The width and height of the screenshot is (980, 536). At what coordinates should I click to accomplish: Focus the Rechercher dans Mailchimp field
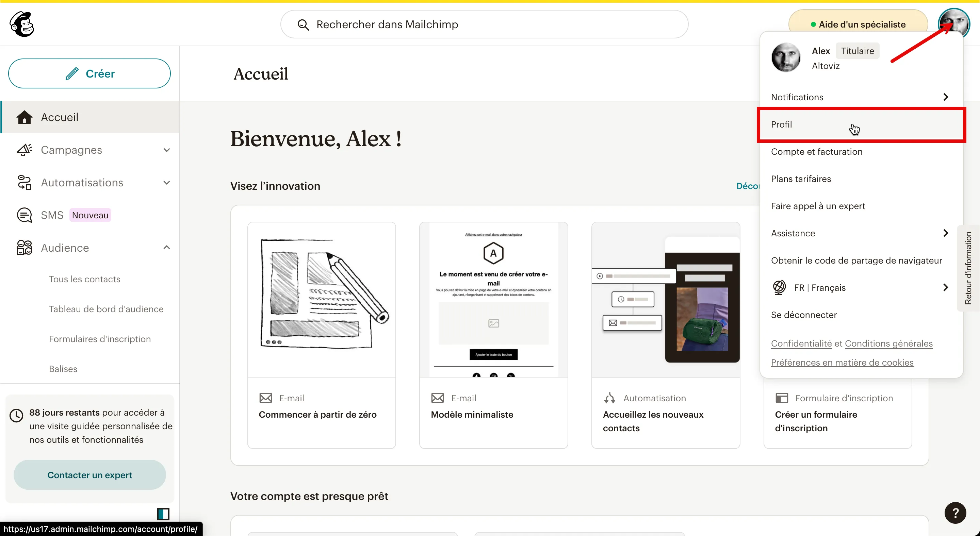coord(484,24)
